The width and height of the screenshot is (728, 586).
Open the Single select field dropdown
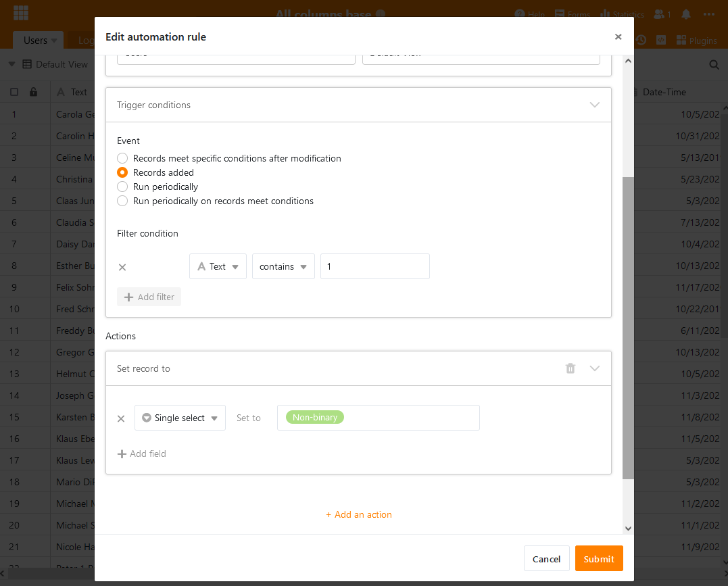pos(180,418)
